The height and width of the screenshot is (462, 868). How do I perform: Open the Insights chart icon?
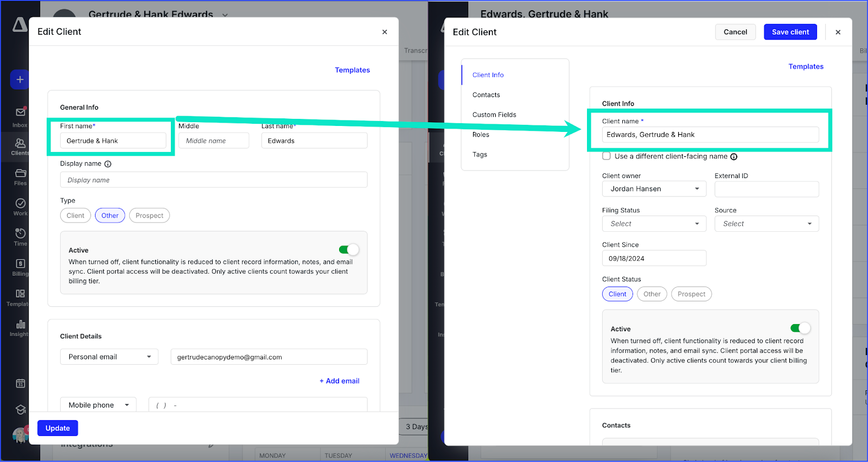pyautogui.click(x=20, y=325)
